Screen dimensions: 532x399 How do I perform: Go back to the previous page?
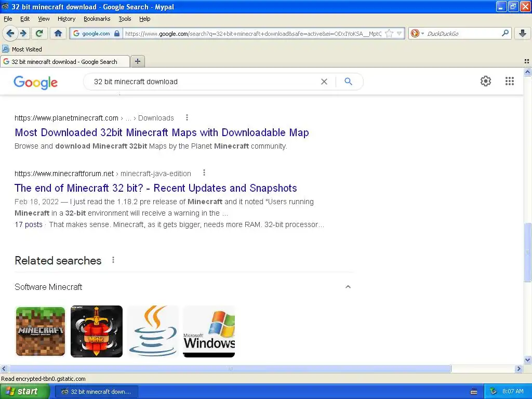tap(10, 33)
